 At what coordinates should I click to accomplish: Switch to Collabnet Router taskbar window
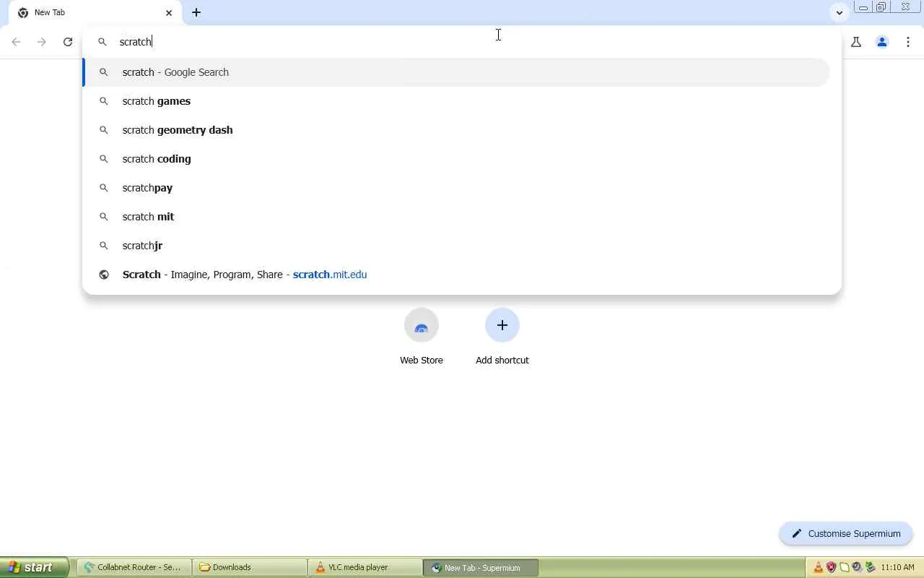(x=134, y=567)
